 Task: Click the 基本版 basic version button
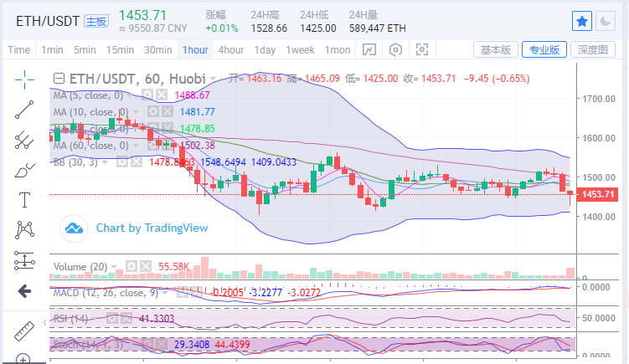coord(496,49)
